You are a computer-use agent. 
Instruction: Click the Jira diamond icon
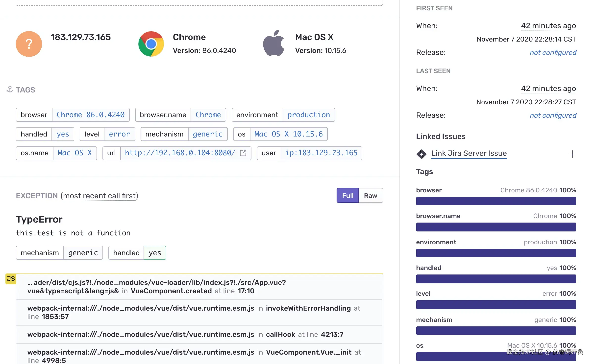[x=421, y=154]
